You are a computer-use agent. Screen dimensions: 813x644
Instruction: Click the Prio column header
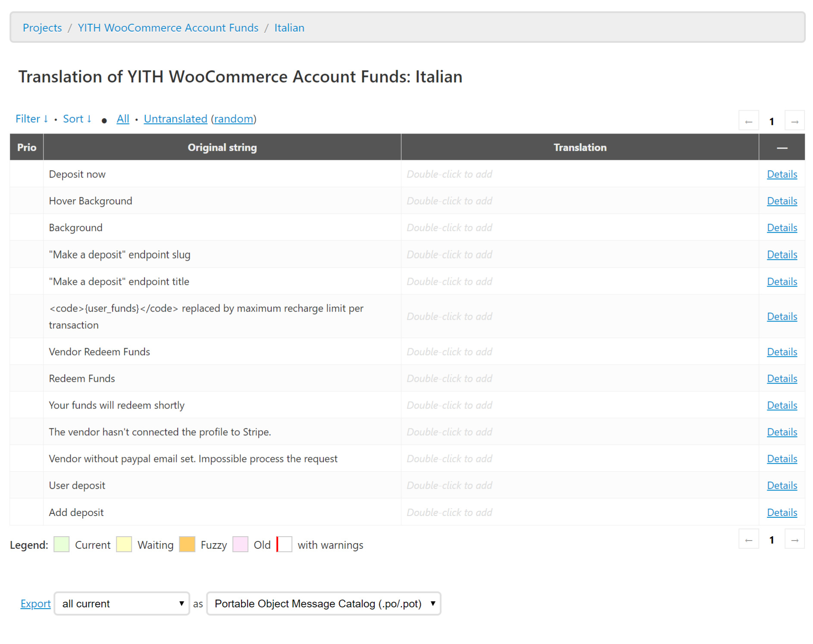click(27, 147)
